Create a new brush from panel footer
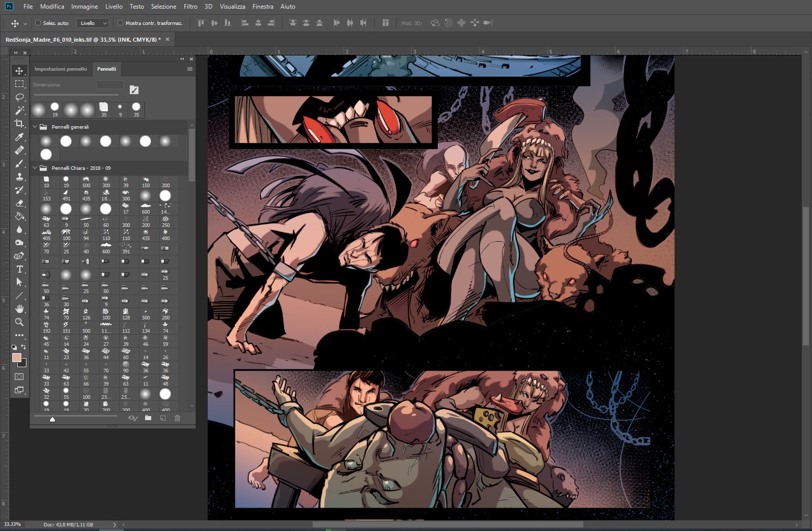Image resolution: width=812 pixels, height=531 pixels. pos(163,418)
